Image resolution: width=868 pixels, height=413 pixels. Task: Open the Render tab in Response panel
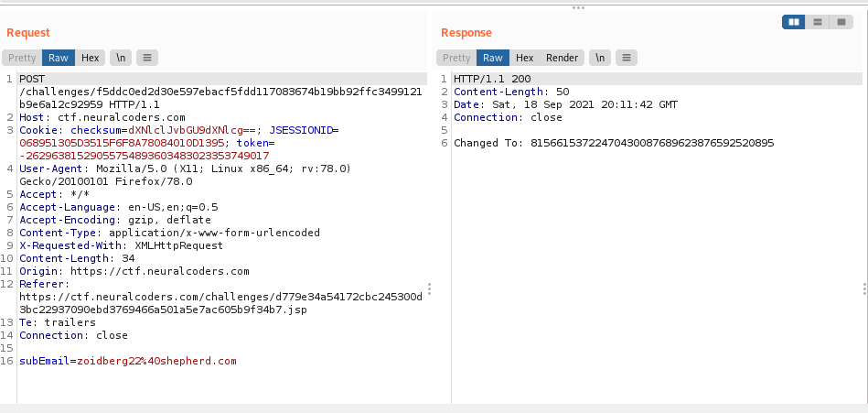click(x=562, y=58)
